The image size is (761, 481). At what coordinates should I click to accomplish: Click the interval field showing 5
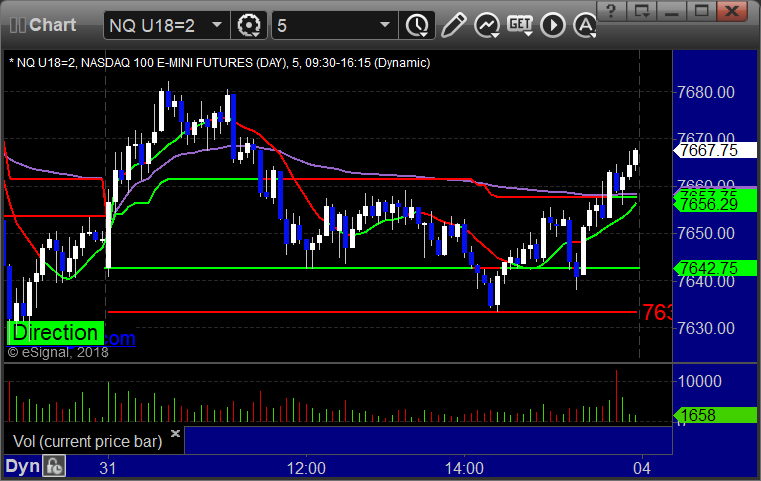click(335, 25)
